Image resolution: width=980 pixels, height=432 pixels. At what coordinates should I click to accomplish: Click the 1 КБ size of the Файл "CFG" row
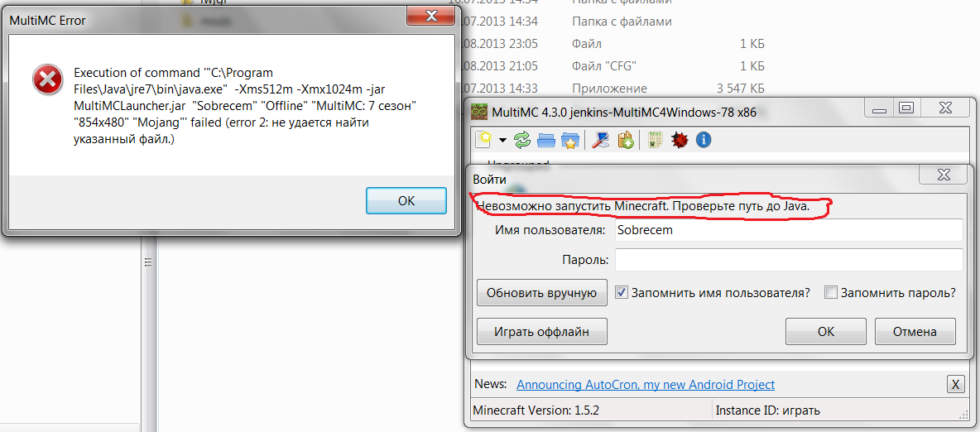click(x=752, y=66)
